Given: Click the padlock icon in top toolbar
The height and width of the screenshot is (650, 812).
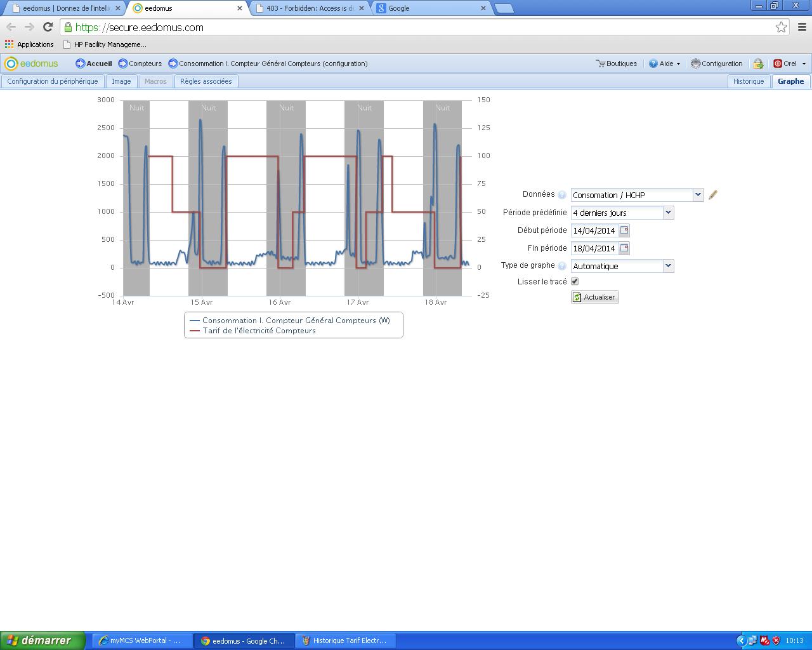Looking at the screenshot, I should pyautogui.click(x=758, y=63).
